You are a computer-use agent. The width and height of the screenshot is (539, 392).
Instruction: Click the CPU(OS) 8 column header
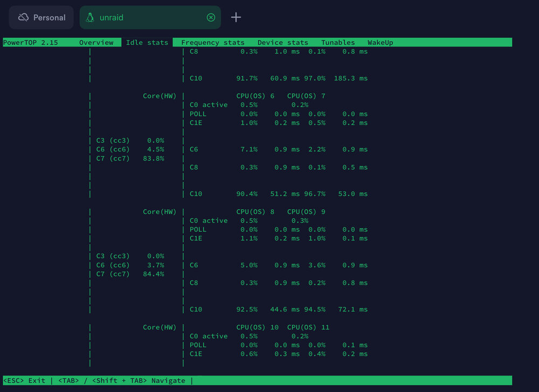pyautogui.click(x=255, y=212)
